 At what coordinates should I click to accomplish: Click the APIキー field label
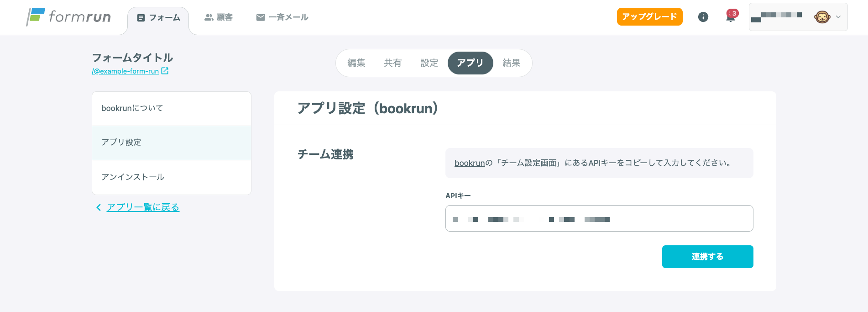pyautogui.click(x=458, y=196)
